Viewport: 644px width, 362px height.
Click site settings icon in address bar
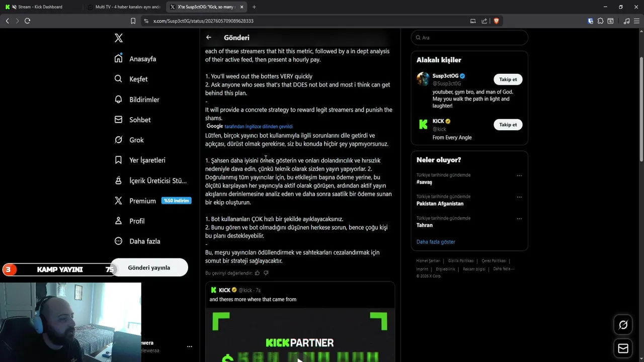146,21
